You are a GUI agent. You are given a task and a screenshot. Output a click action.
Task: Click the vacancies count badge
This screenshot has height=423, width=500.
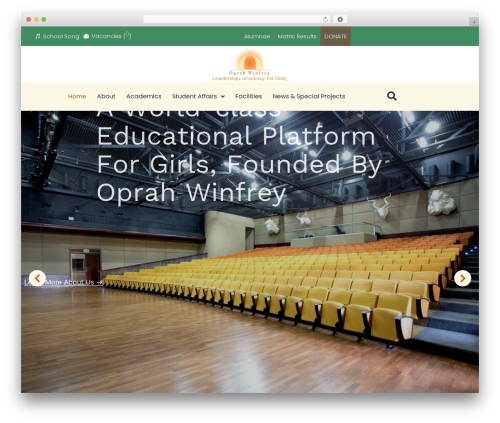click(127, 35)
